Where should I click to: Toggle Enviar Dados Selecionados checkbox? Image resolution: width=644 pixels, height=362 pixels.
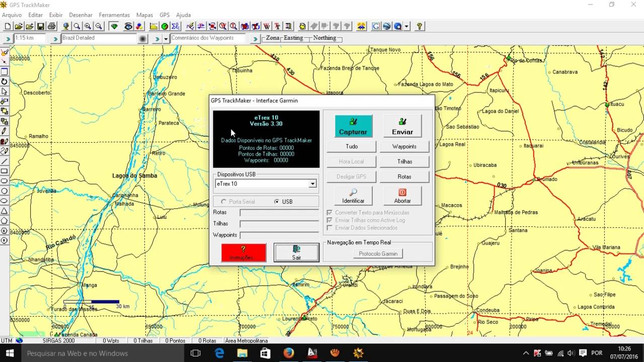click(x=330, y=228)
